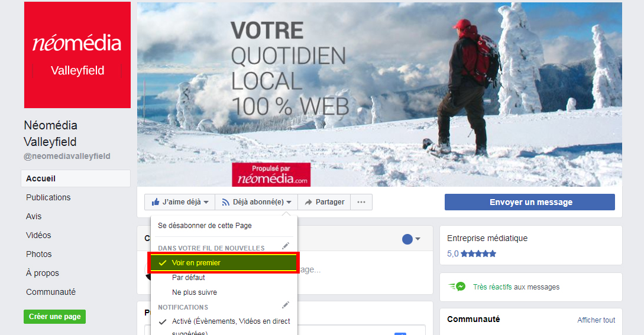
Task: Click Envoyer un message button
Action: [x=530, y=202]
